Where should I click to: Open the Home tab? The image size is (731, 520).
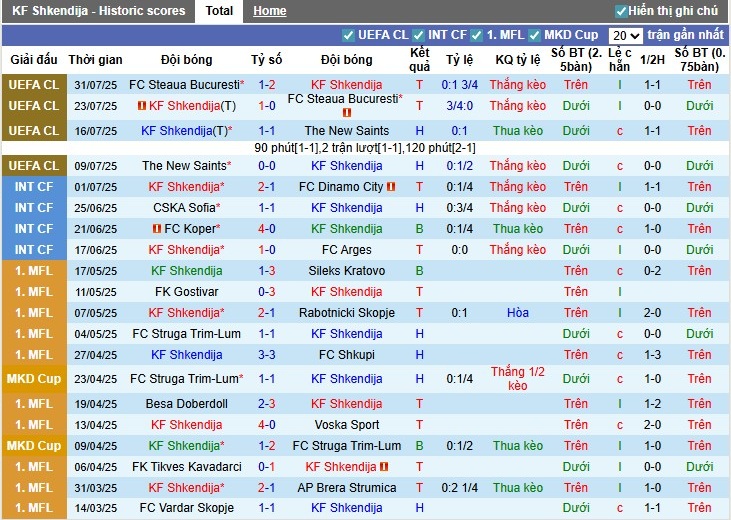tap(269, 11)
